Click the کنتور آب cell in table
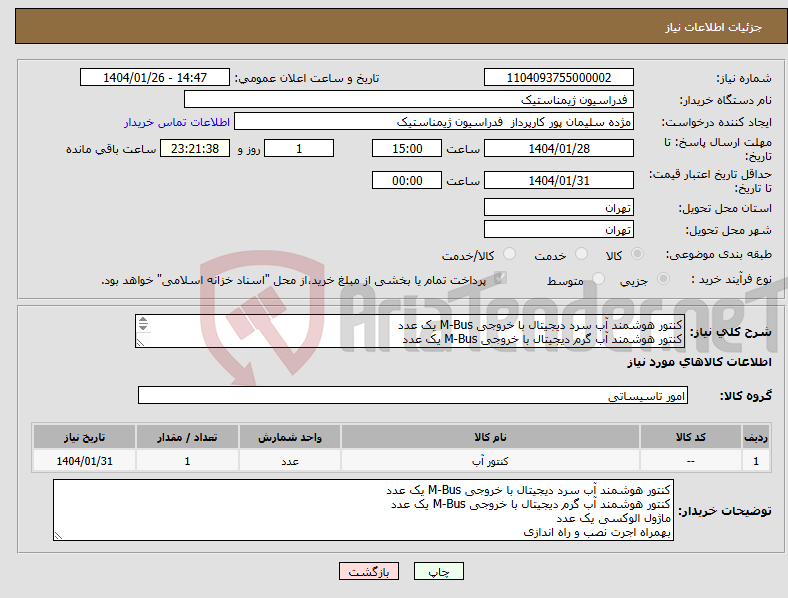 490,460
